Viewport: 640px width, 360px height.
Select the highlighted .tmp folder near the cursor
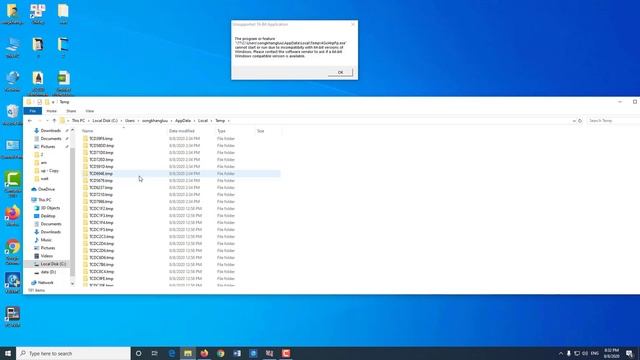(x=101, y=173)
